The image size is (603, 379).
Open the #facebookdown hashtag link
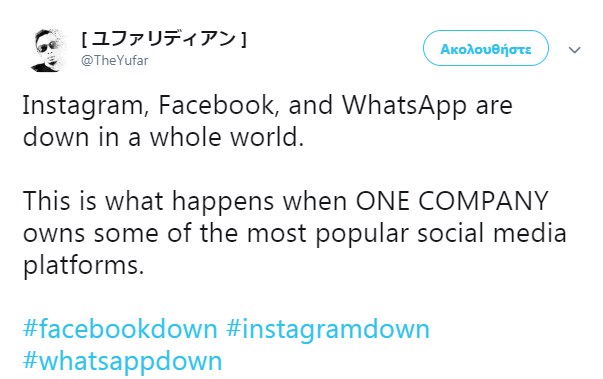[x=120, y=329]
